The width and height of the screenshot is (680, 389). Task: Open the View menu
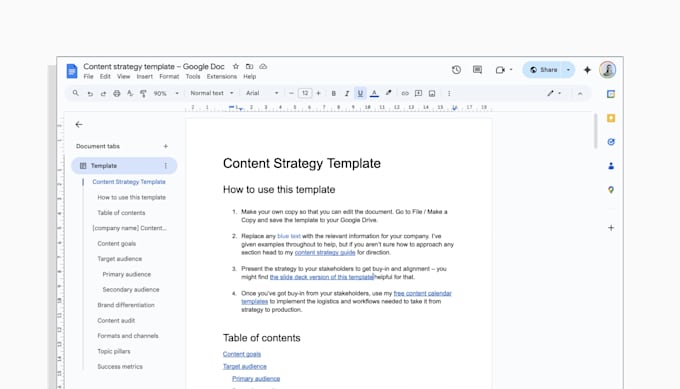[124, 77]
